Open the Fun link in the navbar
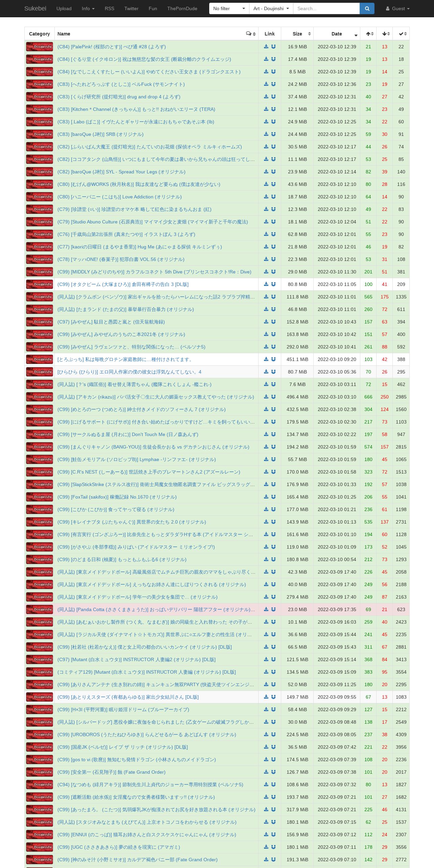 [153, 8]
